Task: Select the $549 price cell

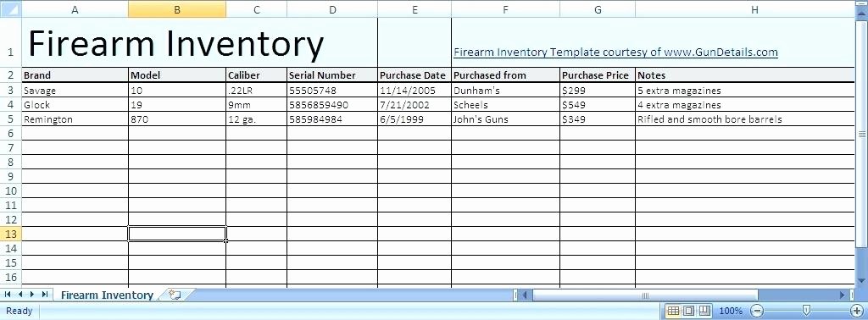Action: click(598, 104)
